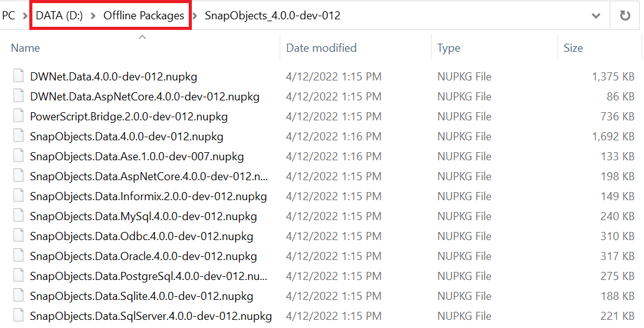644x328 pixels.
Task: Go to DATA (D:) in the breadcrumb
Action: coord(59,16)
